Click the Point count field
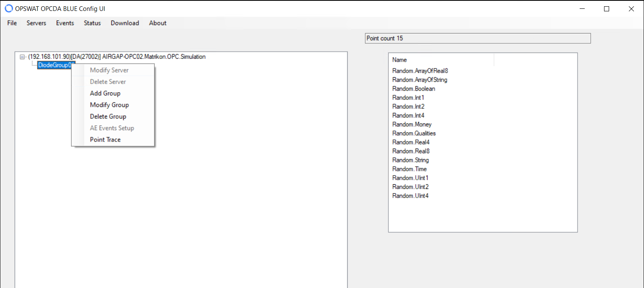The width and height of the screenshot is (644, 288). (x=478, y=38)
